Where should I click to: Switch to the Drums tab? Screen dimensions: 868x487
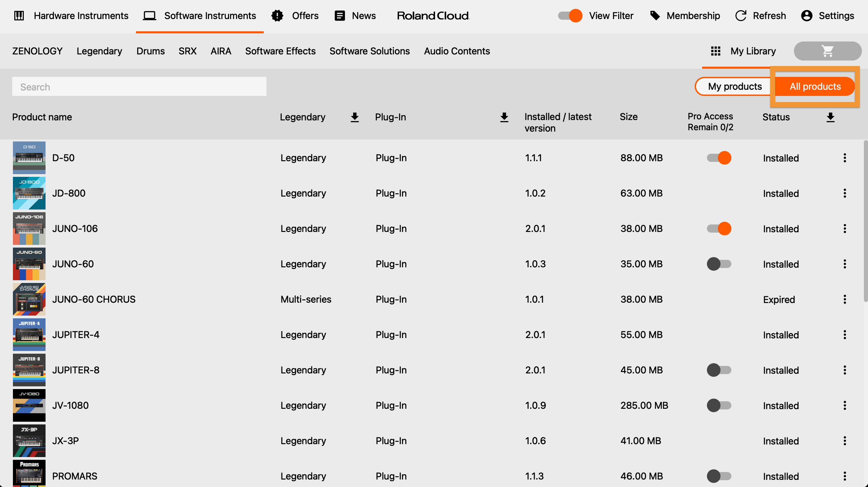click(151, 51)
